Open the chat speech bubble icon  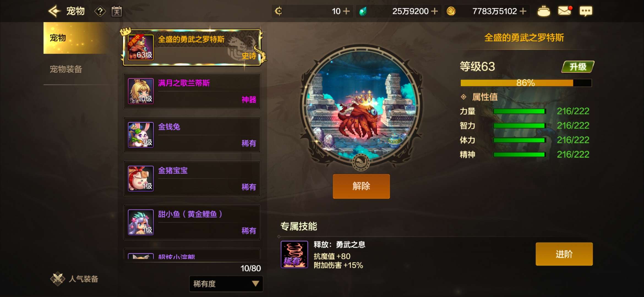[x=586, y=11]
